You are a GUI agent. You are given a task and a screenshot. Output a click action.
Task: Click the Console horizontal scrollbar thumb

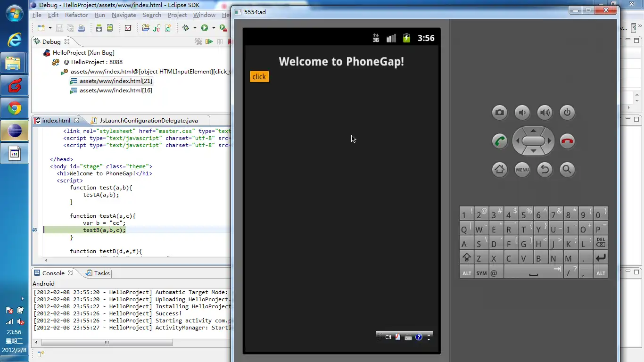(x=107, y=343)
